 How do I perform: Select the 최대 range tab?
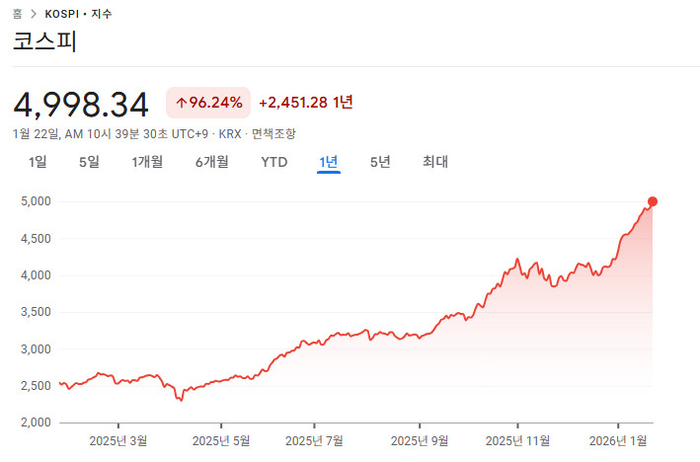tap(435, 162)
